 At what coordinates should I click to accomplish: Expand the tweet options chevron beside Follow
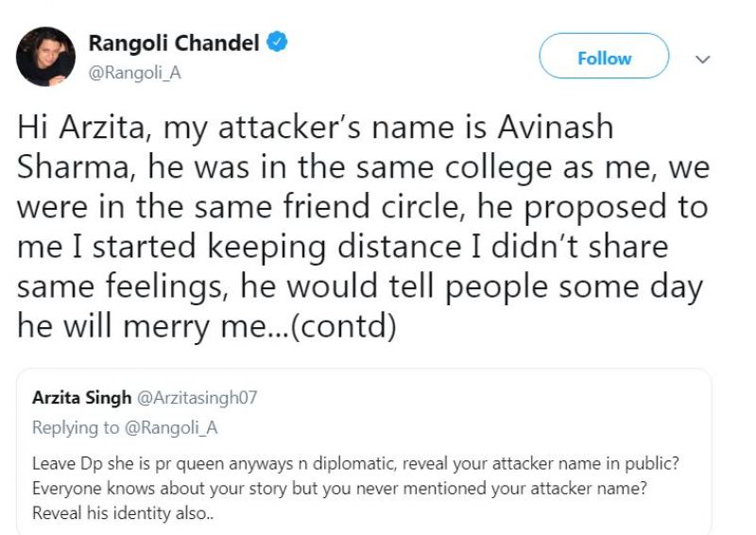702,59
